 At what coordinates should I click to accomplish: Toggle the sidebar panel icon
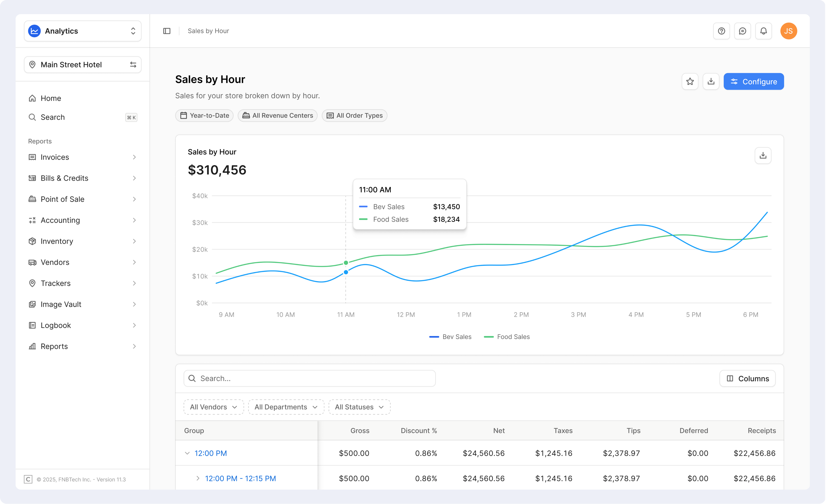click(167, 31)
